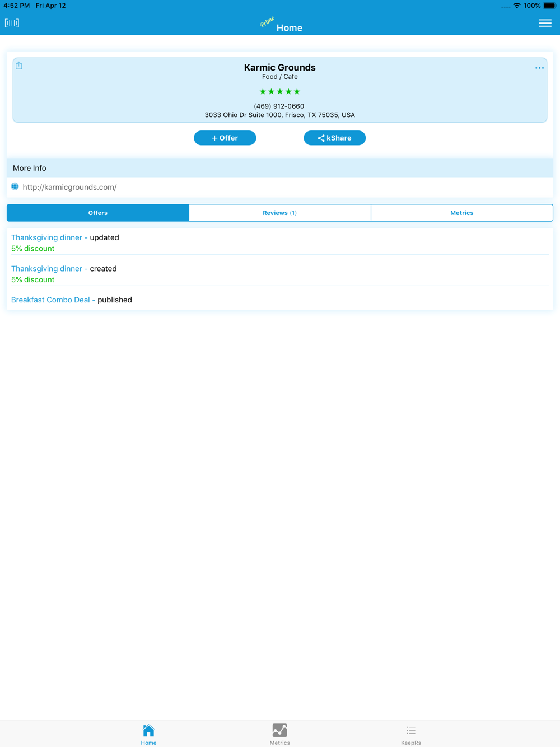Open the three-dot options on business card

[x=539, y=68]
